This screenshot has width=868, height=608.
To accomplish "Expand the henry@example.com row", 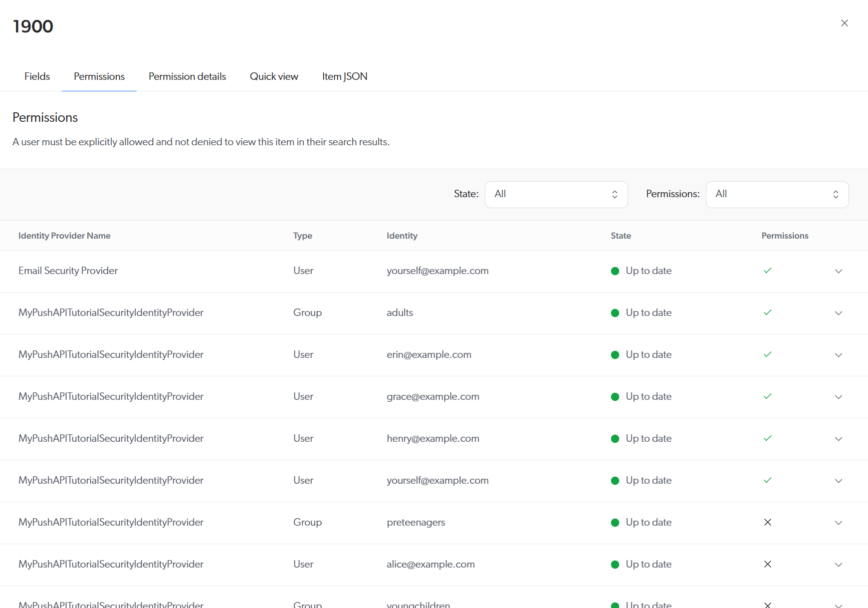I will pyautogui.click(x=839, y=439).
